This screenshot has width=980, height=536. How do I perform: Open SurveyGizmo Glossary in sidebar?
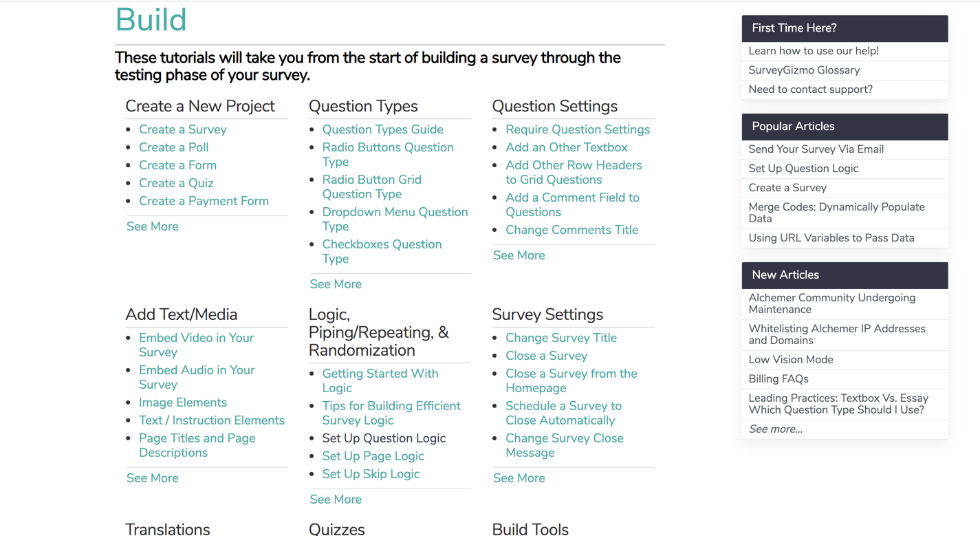[x=804, y=70]
